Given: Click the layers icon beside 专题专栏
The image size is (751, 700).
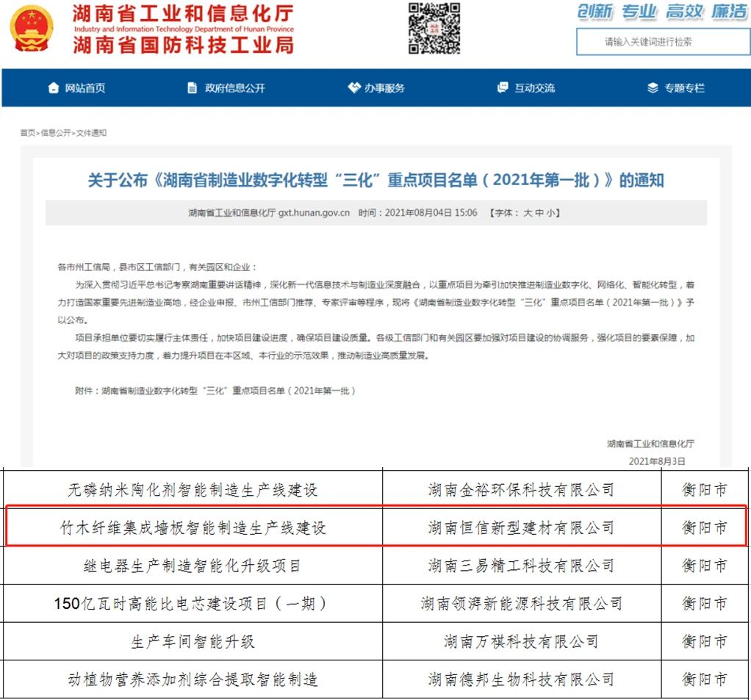Looking at the screenshot, I should pyautogui.click(x=653, y=88).
